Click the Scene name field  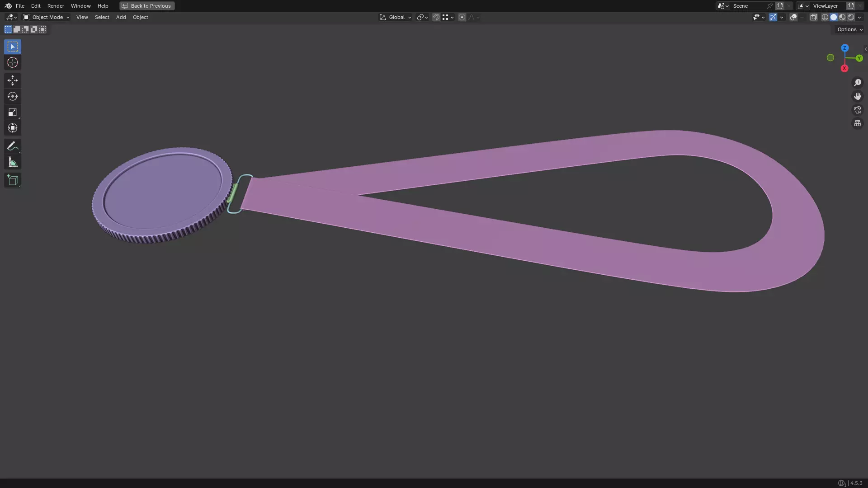(747, 6)
